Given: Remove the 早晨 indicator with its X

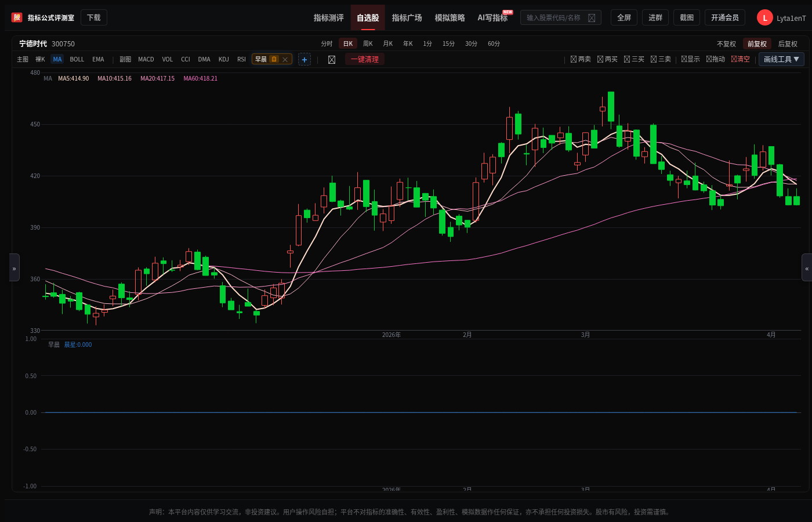Looking at the screenshot, I should (x=285, y=59).
